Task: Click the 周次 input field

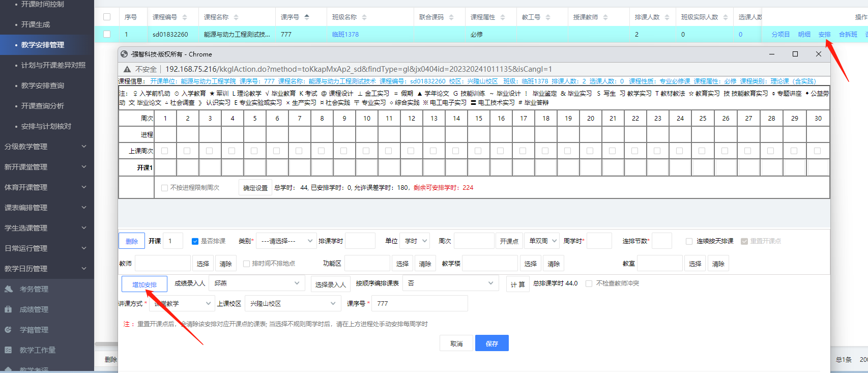Action: 473,241
